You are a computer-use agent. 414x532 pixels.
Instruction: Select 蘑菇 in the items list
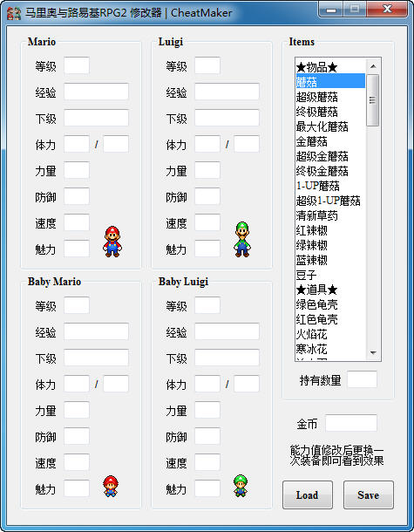coord(330,82)
